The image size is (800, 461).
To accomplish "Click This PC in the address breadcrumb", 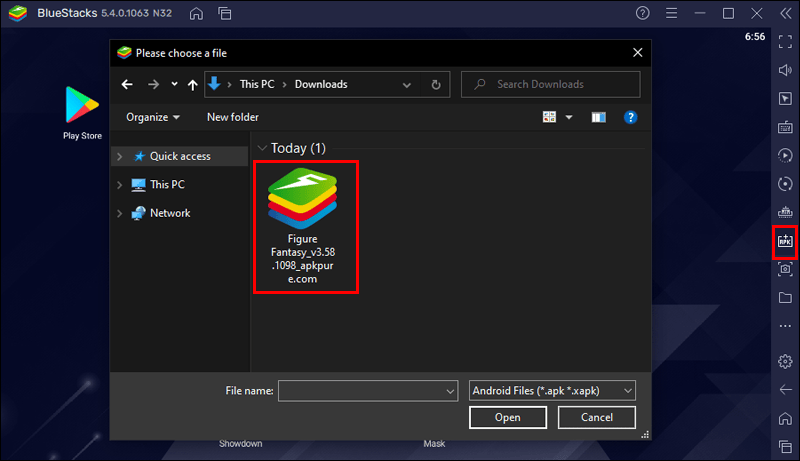I will click(x=257, y=84).
